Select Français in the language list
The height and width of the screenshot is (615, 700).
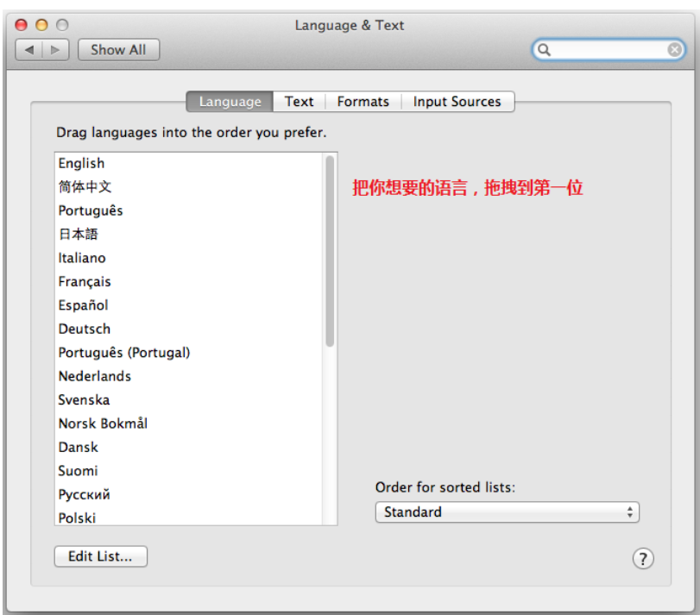pyautogui.click(x=85, y=281)
